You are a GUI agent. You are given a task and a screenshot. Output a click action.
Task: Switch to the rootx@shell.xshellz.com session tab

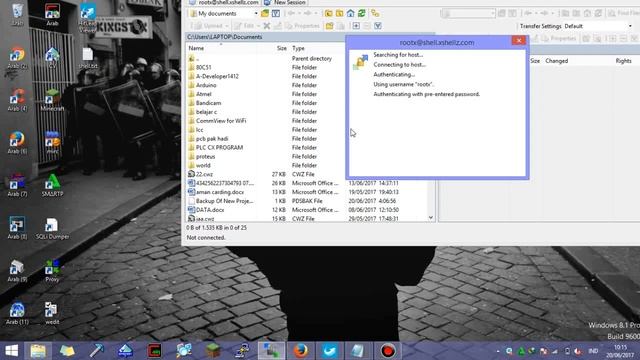tap(224, 2)
